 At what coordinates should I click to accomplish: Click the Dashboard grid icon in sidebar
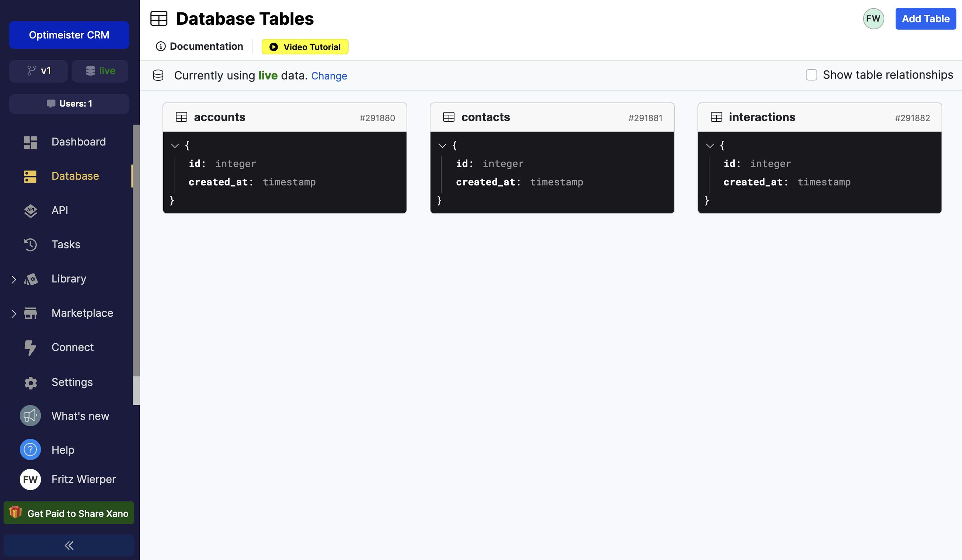(x=30, y=142)
